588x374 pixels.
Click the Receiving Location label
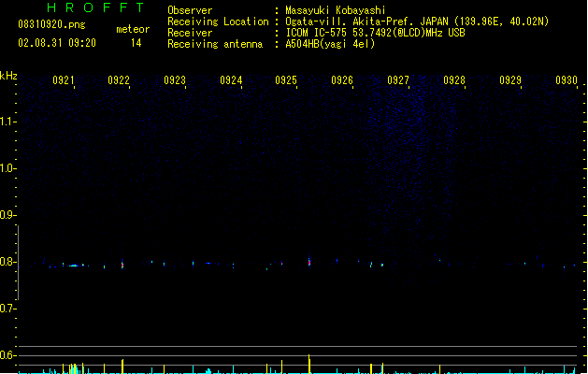click(218, 22)
